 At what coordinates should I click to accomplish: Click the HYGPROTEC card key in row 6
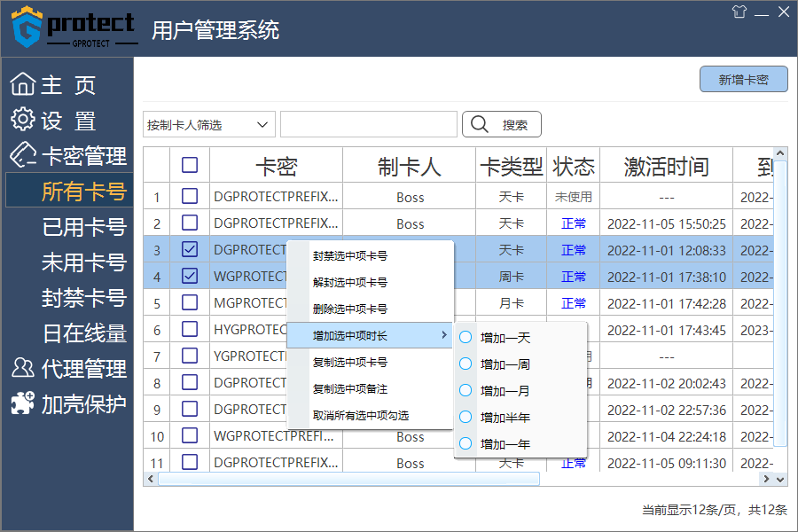pos(250,329)
